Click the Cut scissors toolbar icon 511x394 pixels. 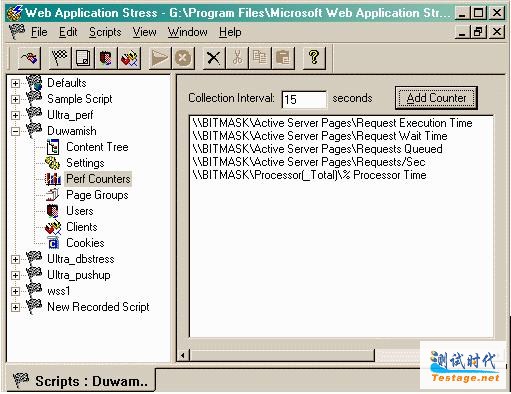pyautogui.click(x=237, y=58)
